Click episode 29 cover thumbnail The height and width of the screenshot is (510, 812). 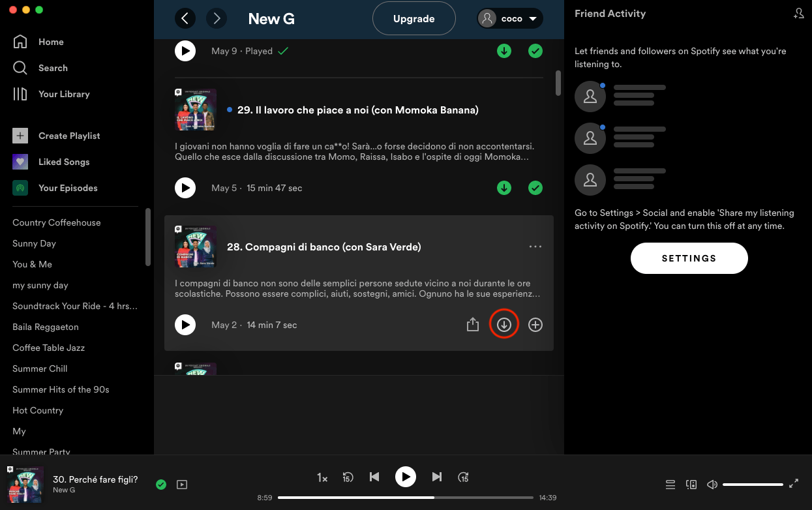(196, 110)
